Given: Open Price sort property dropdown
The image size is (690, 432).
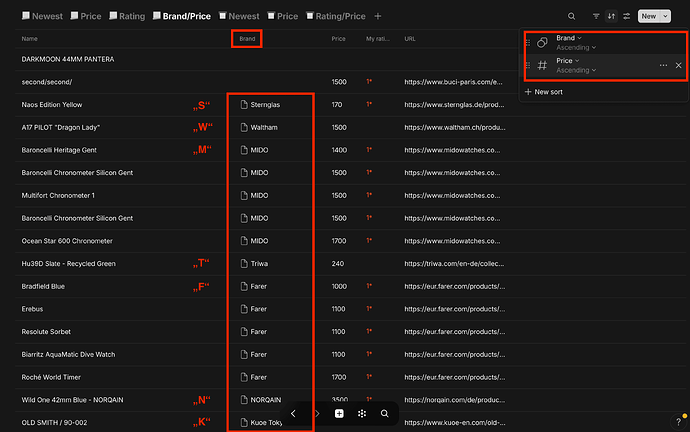Looking at the screenshot, I should (x=568, y=61).
